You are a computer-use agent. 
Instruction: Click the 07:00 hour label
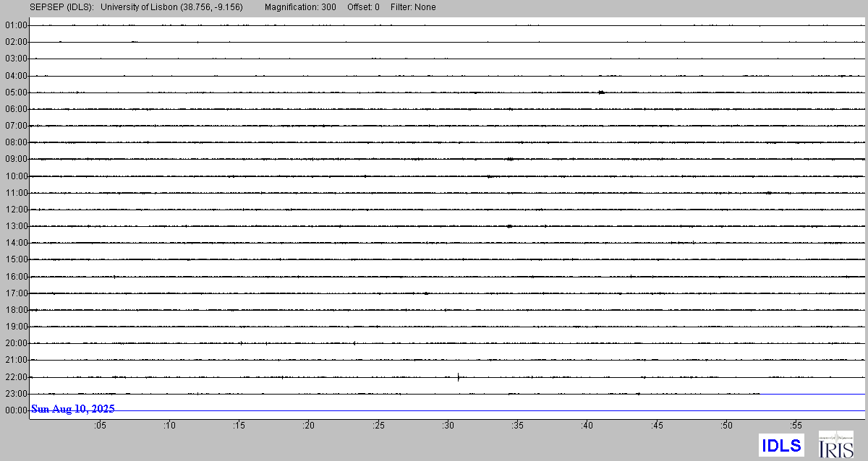[16, 126]
